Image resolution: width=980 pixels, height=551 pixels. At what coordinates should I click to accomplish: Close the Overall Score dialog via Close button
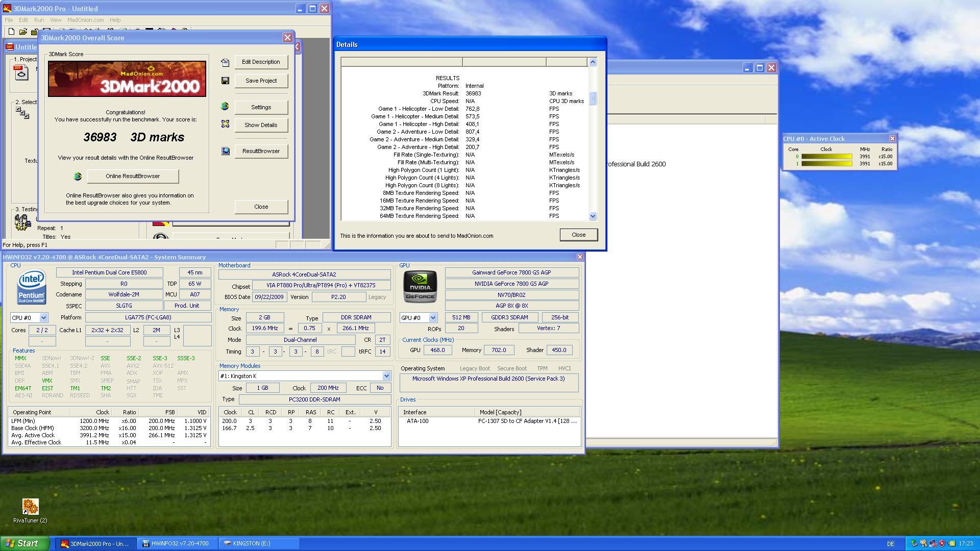[x=261, y=207]
